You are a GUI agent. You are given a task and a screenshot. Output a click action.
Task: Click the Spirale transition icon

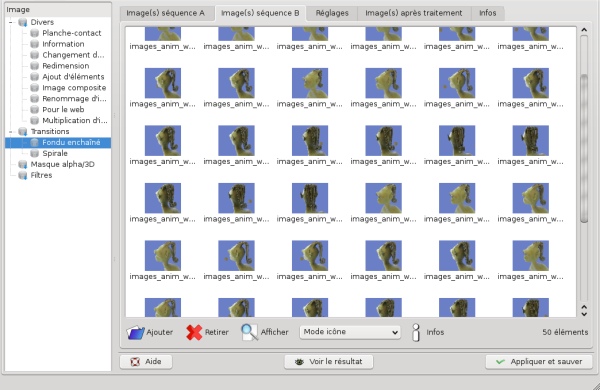click(35, 153)
